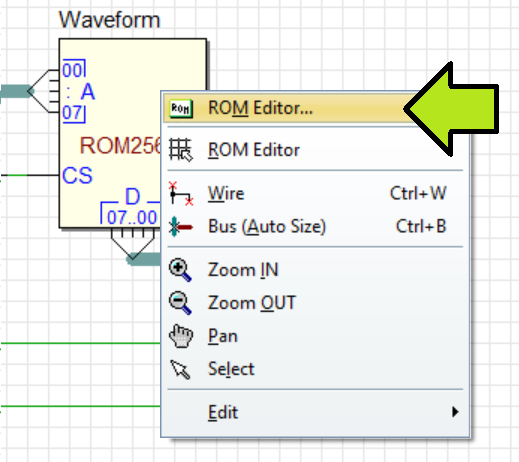This screenshot has height=462, width=519.
Task: Click the CS pin label on ROM
Action: [x=77, y=175]
